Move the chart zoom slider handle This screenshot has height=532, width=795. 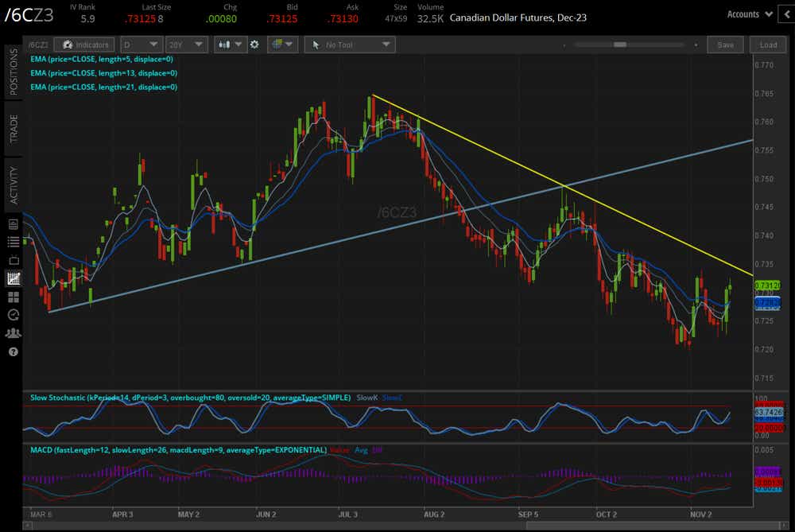pos(619,45)
